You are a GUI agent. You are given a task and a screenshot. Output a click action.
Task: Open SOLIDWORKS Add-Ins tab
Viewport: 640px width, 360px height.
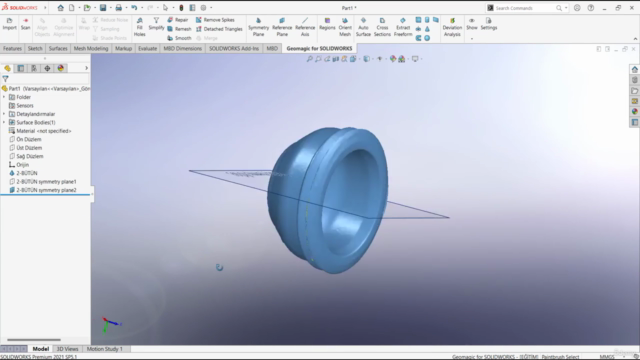234,48
